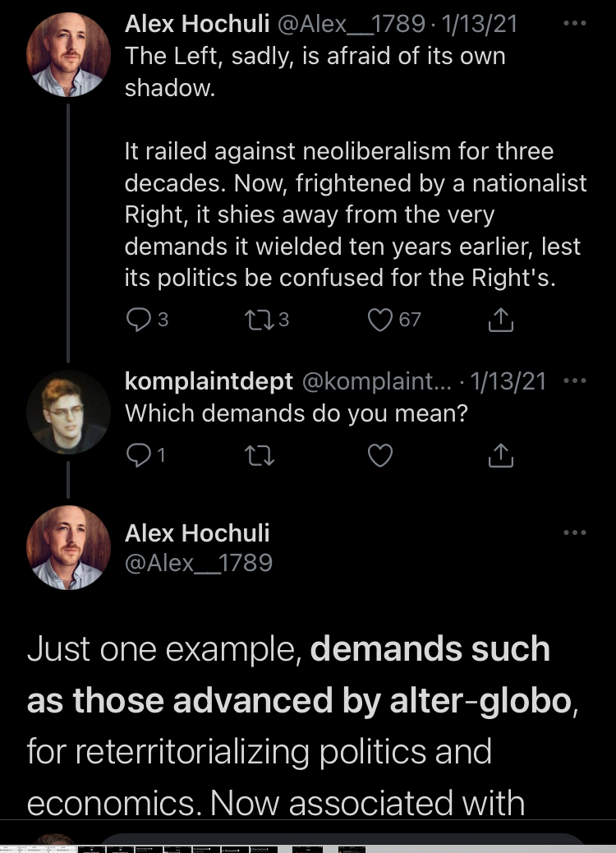Retweet komplaintdept's question tweet

(260, 455)
